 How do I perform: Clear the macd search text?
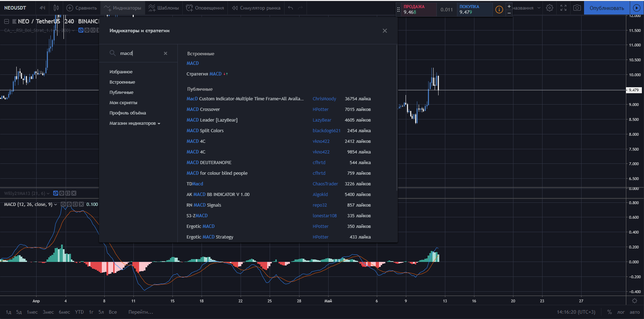165,53
